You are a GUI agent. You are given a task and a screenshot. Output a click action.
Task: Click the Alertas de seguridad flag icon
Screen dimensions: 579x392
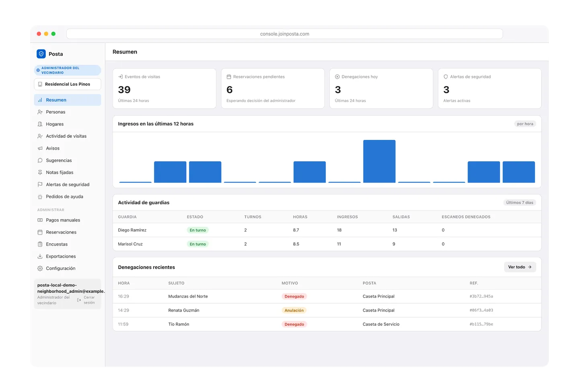pyautogui.click(x=40, y=185)
